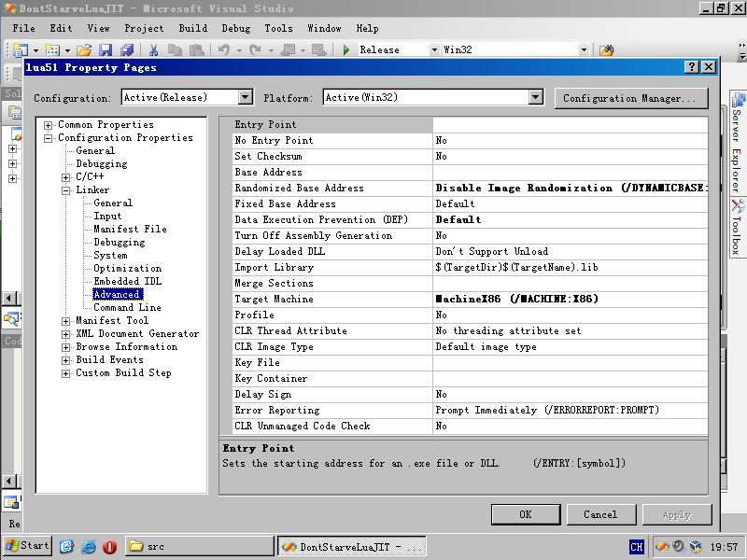The height and width of the screenshot is (560, 747).
Task: Expand the Browse Information node
Action: (x=65, y=347)
